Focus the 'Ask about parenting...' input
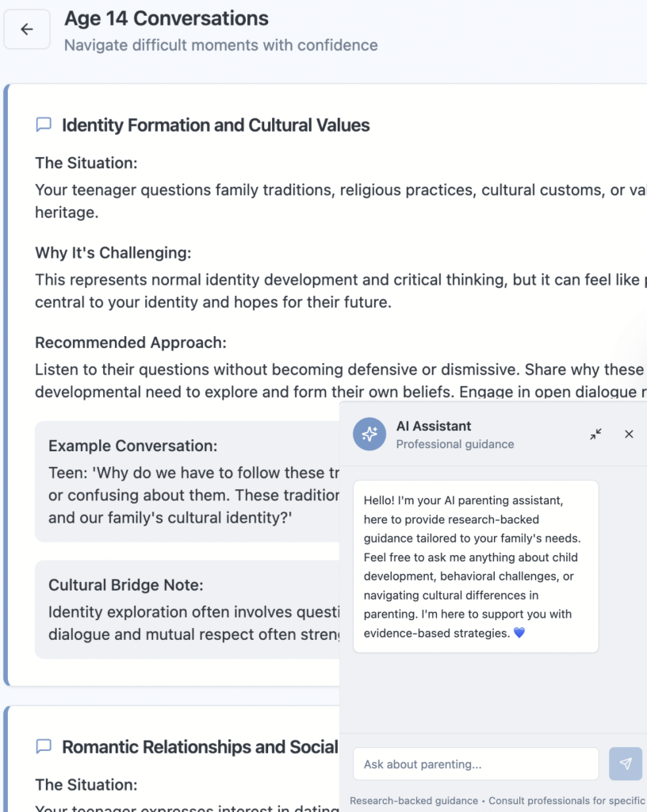The image size is (647, 812). pyautogui.click(x=476, y=764)
